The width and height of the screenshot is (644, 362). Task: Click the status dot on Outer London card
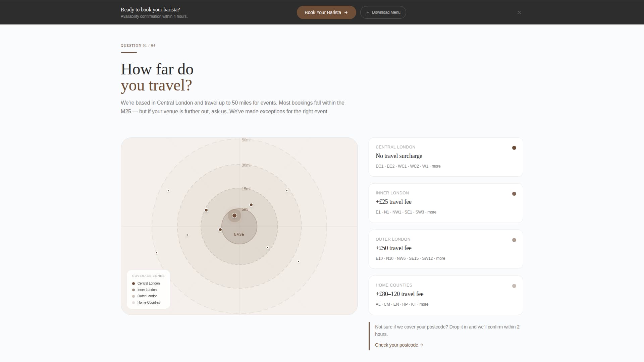point(514,240)
